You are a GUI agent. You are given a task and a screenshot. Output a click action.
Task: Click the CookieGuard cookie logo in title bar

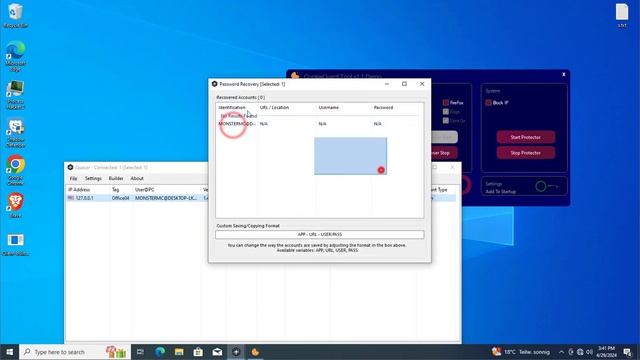click(x=295, y=76)
